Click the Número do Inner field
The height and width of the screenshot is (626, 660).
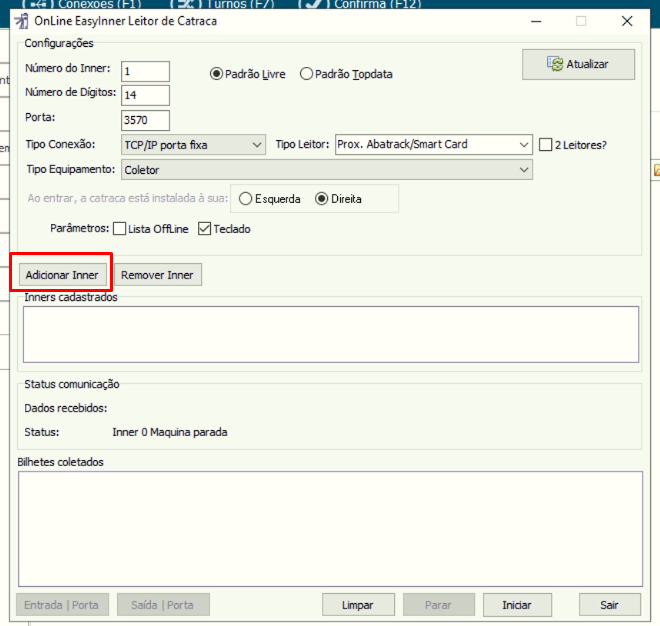pos(145,71)
